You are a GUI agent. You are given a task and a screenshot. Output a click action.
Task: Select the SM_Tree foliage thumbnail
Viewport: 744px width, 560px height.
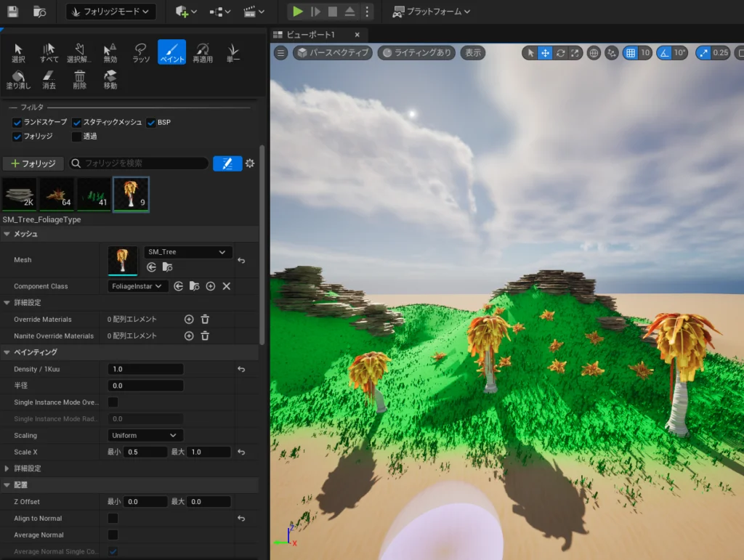pos(132,194)
